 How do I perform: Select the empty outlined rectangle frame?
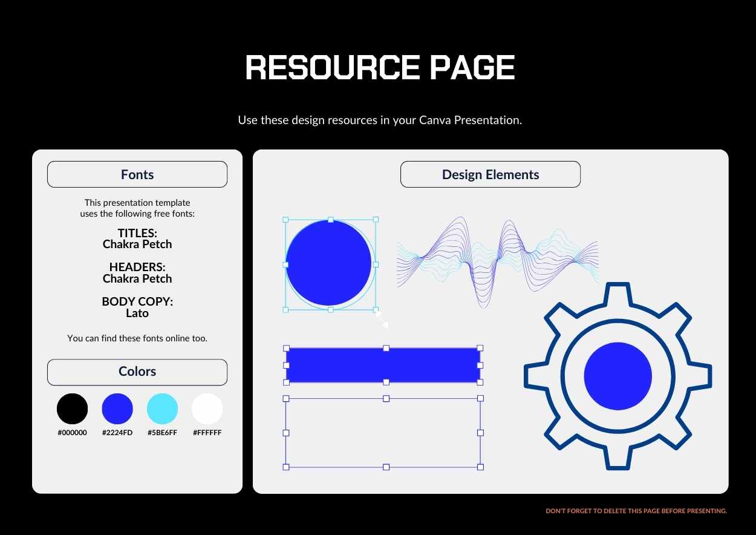coord(383,433)
